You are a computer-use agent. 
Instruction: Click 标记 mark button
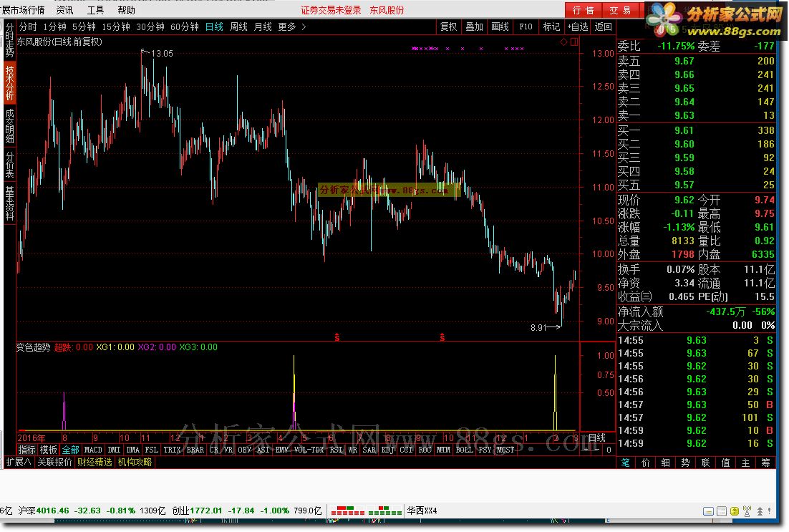click(551, 26)
